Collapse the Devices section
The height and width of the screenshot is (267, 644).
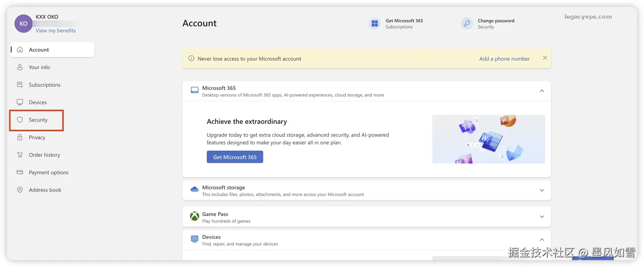(542, 240)
